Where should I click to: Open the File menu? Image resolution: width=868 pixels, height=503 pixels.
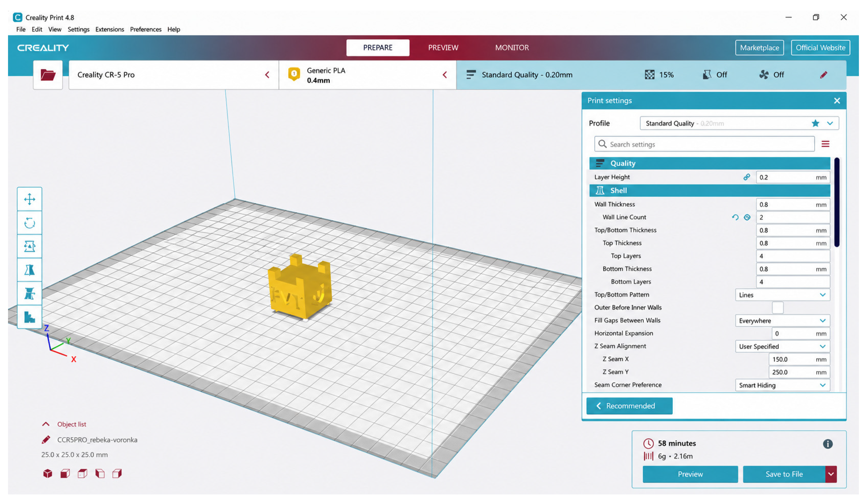pos(21,29)
